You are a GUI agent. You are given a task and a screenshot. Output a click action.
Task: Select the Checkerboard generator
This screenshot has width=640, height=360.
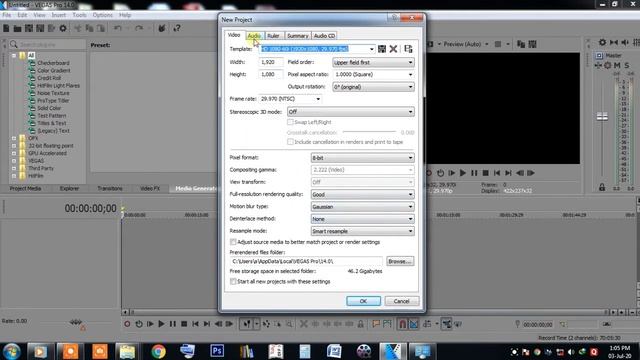pyautogui.click(x=53, y=63)
